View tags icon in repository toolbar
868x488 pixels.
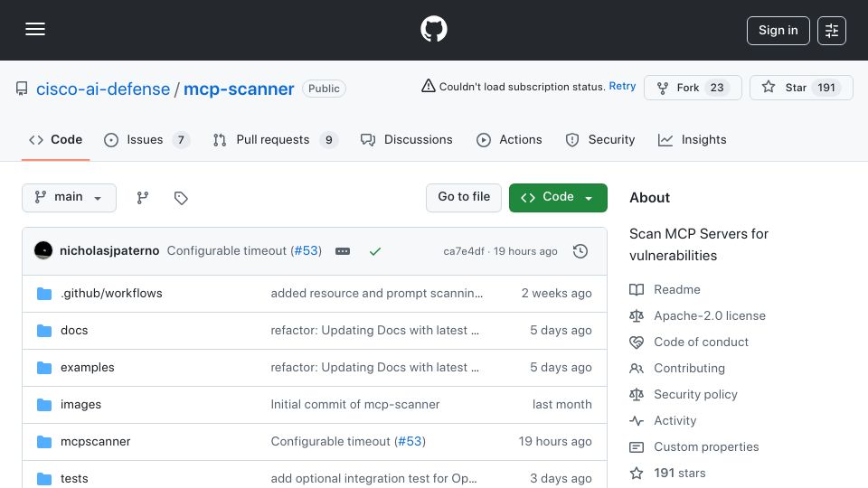(181, 198)
